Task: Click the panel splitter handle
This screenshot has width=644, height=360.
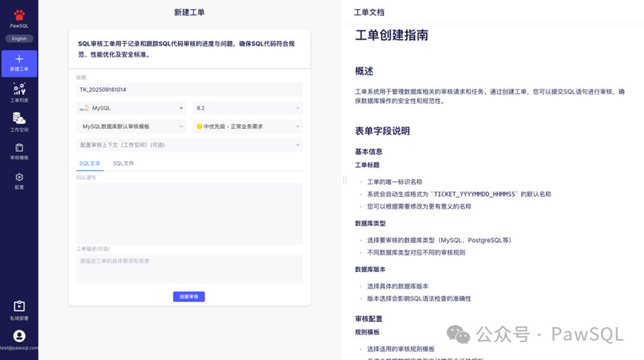Action: point(344,180)
